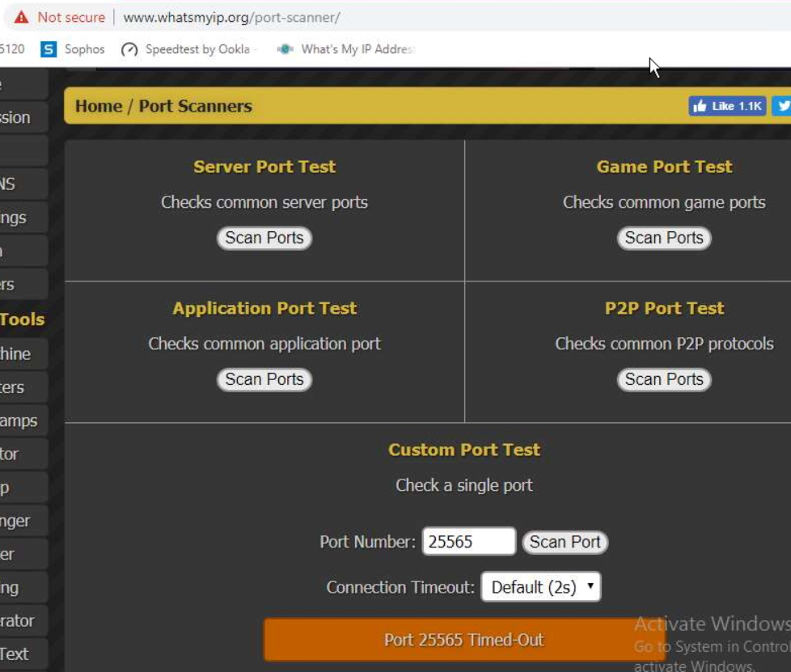Open the Sophos bookmark
Image resolution: width=791 pixels, height=672 pixels.
(x=73, y=49)
